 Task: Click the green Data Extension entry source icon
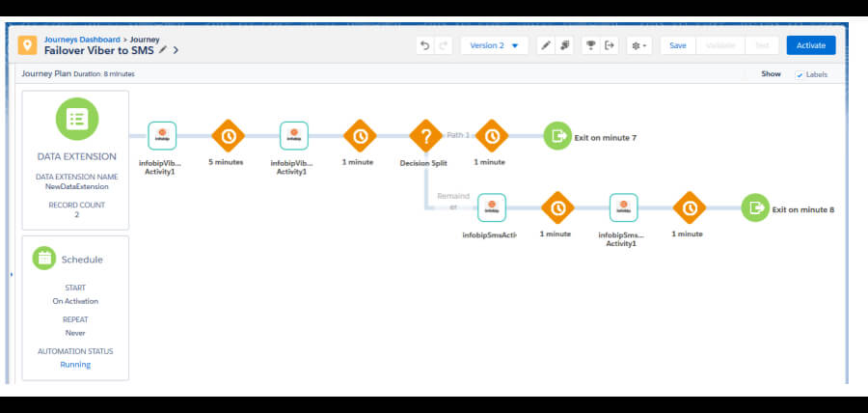[x=77, y=120]
